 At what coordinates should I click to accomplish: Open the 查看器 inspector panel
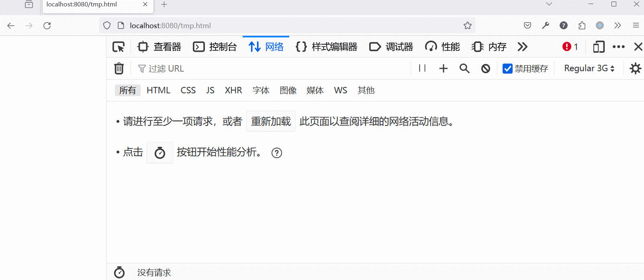point(159,47)
